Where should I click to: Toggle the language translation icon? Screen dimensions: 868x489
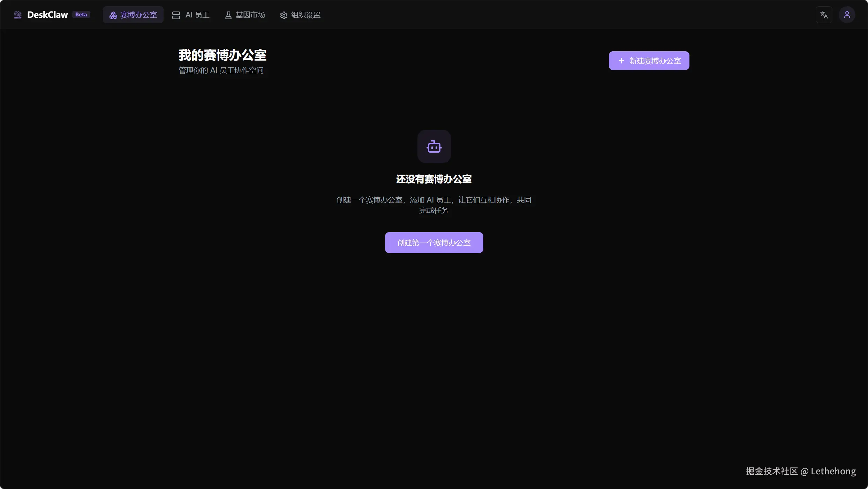point(824,15)
